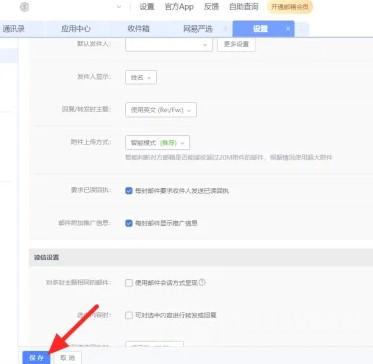
Task: Click the 更多设置 button
Action: pyautogui.click(x=236, y=45)
